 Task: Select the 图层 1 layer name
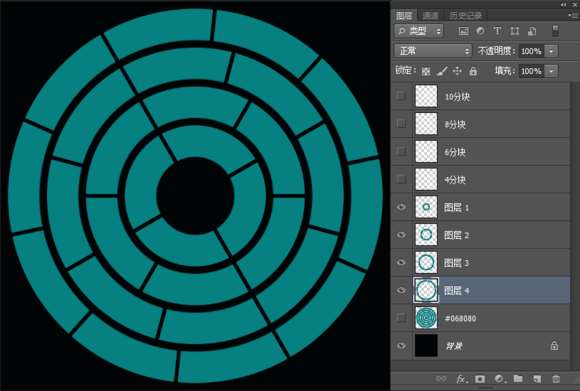pos(456,208)
